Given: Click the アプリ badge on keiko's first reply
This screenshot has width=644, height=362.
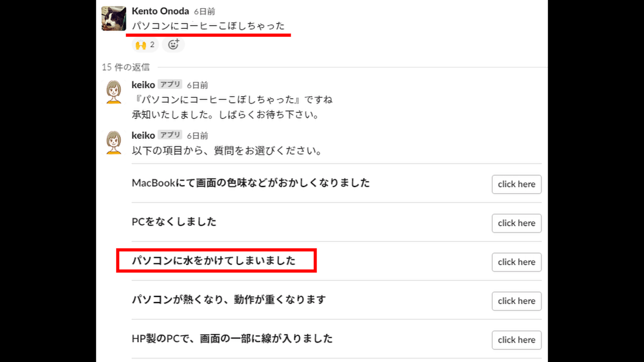Looking at the screenshot, I should [x=170, y=84].
